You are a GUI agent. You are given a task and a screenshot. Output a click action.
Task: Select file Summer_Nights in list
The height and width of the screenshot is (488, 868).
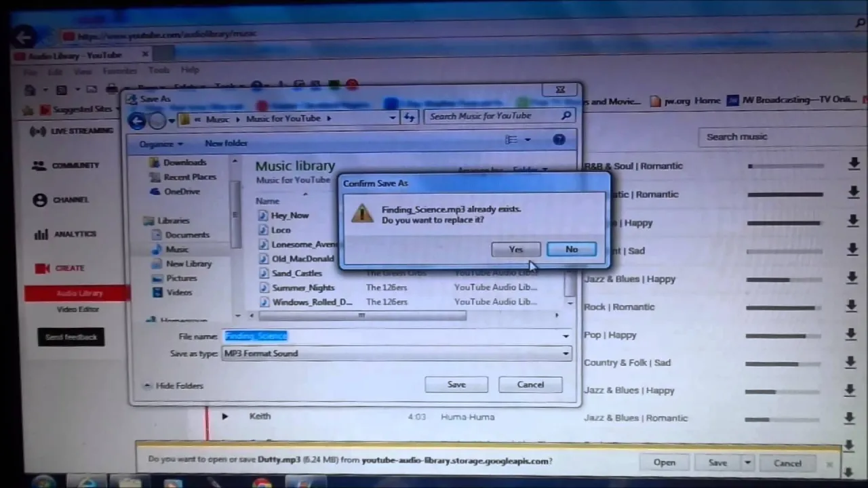click(x=303, y=287)
